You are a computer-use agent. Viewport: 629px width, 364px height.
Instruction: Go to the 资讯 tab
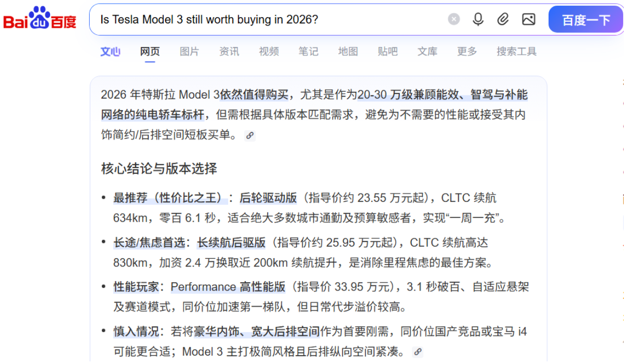[x=229, y=51]
